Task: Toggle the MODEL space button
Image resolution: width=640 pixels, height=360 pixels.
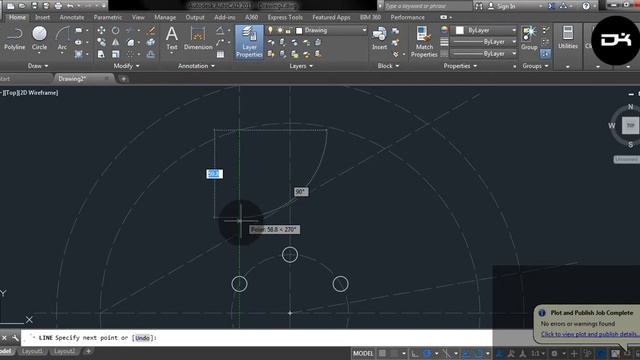Action: [363, 353]
